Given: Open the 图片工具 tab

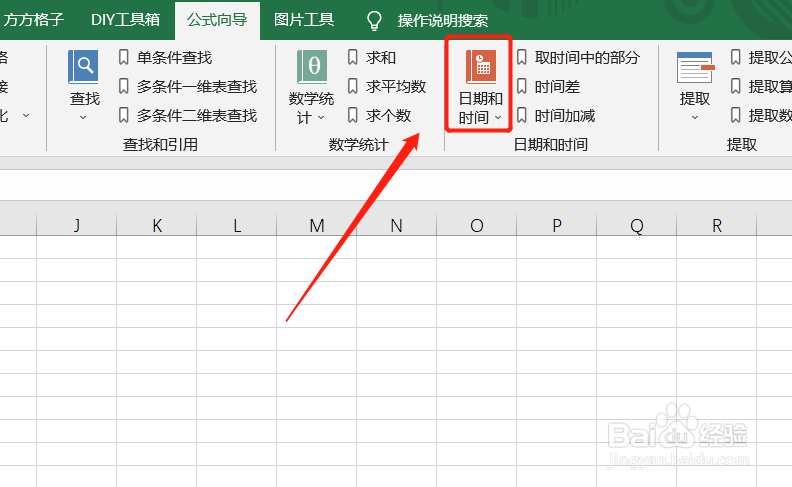Looking at the screenshot, I should [304, 20].
